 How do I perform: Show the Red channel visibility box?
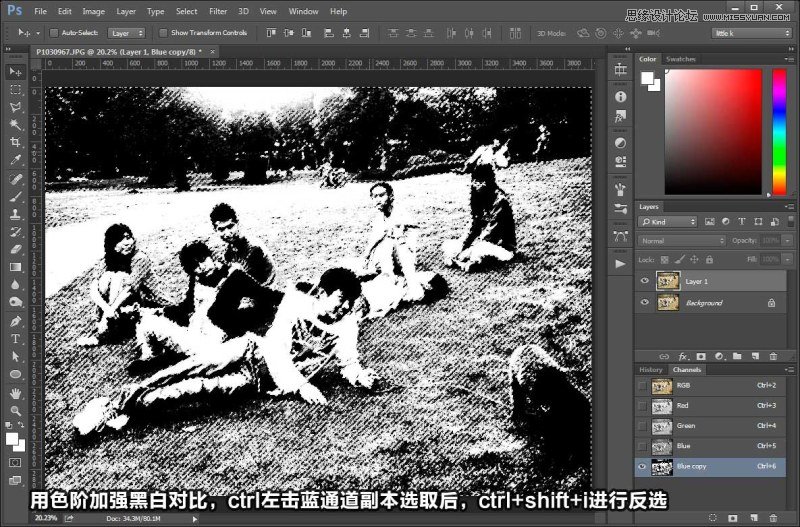[x=642, y=406]
